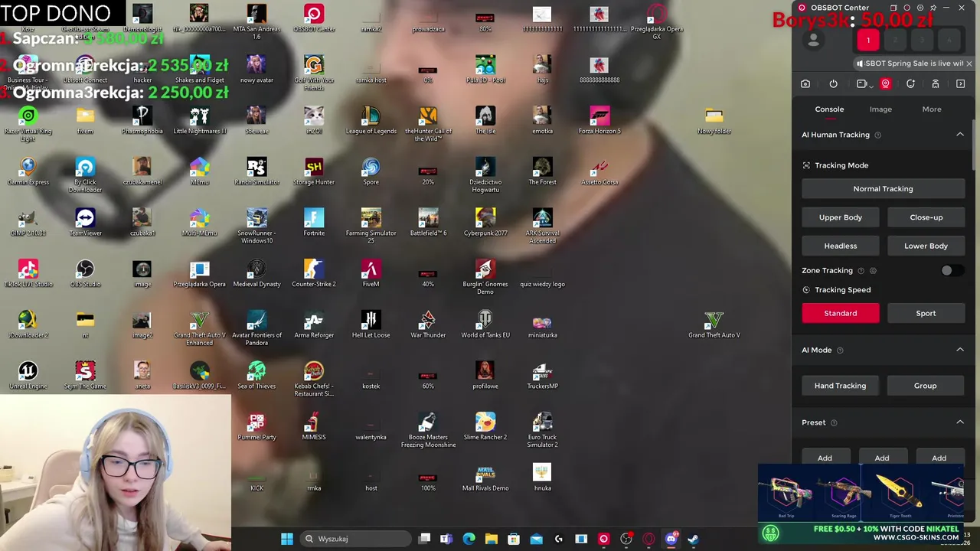The height and width of the screenshot is (551, 980).
Task: Collapse the Preset section
Action: point(959,422)
